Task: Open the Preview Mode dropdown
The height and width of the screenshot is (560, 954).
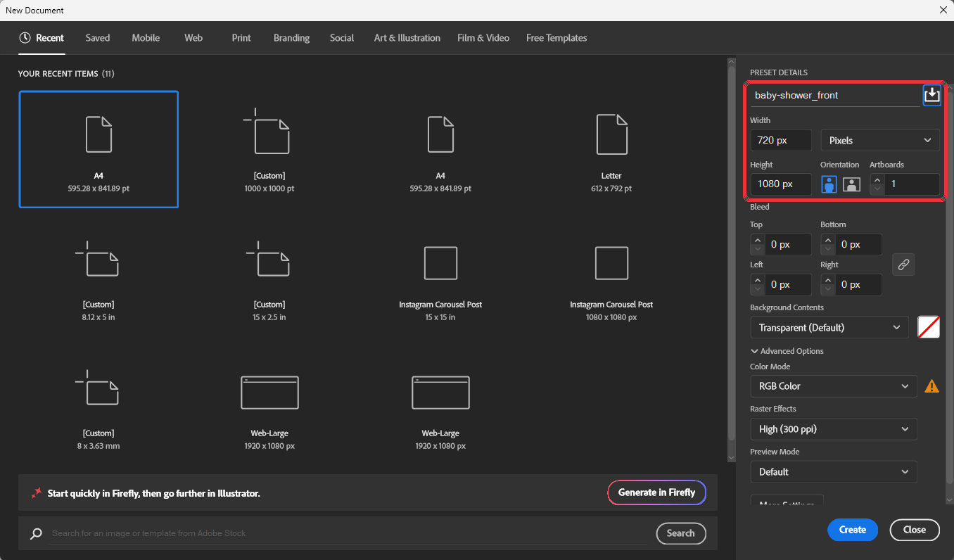Action: (x=834, y=472)
